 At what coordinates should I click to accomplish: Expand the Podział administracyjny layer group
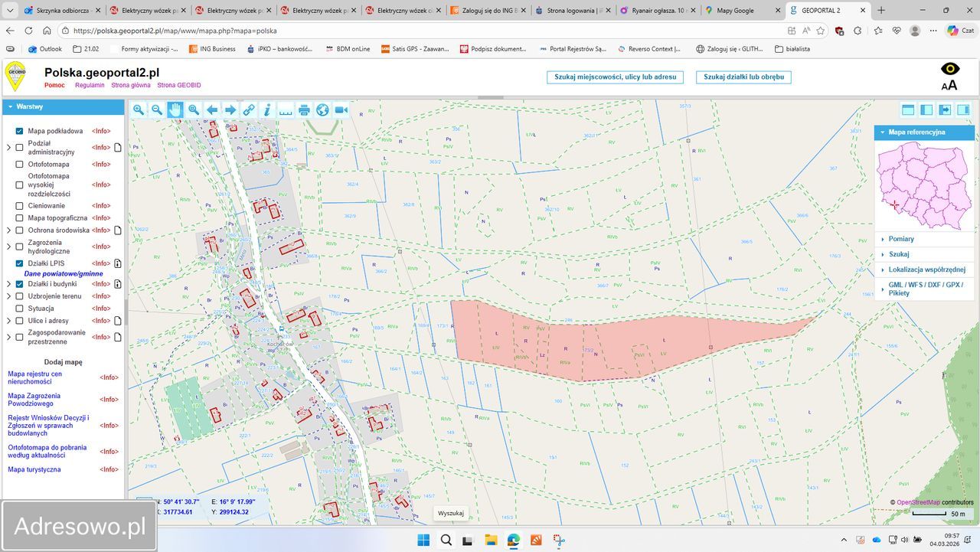point(8,147)
